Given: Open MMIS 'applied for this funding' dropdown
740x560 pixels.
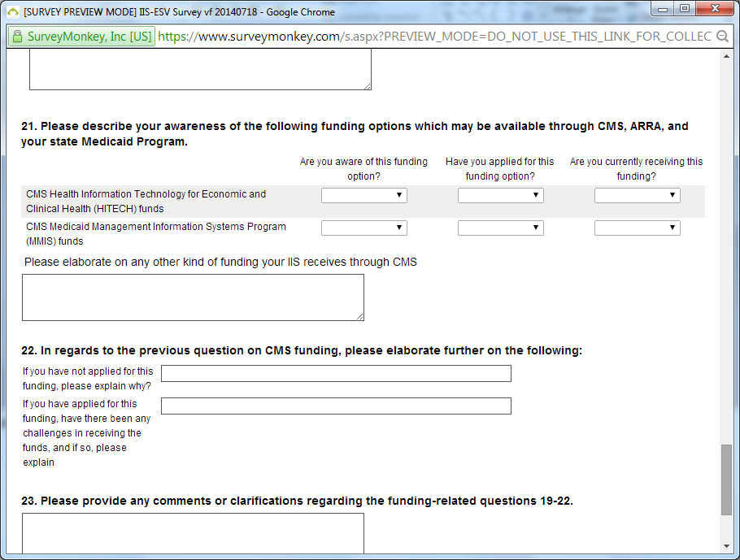Looking at the screenshot, I should 500,228.
